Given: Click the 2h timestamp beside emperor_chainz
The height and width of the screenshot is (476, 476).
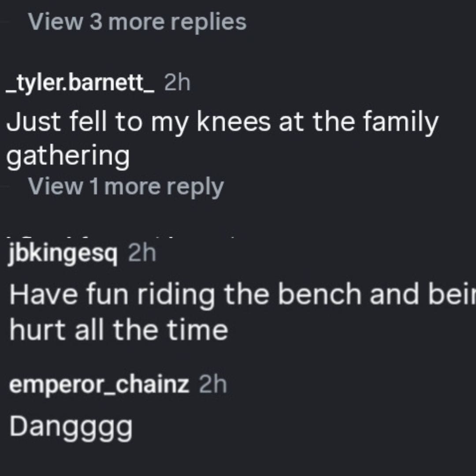Looking at the screenshot, I should pyautogui.click(x=212, y=385).
